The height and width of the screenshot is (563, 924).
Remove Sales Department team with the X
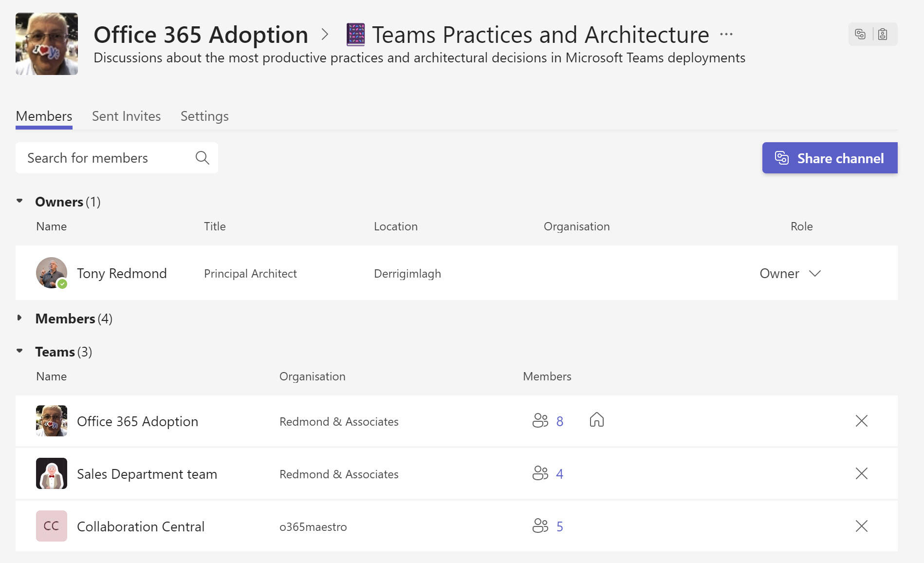pyautogui.click(x=862, y=473)
